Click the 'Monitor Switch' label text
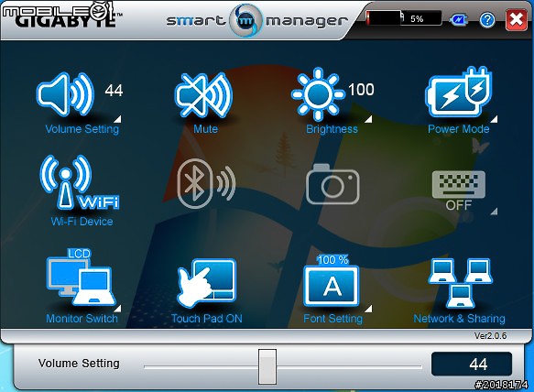The image size is (534, 392). (82, 319)
